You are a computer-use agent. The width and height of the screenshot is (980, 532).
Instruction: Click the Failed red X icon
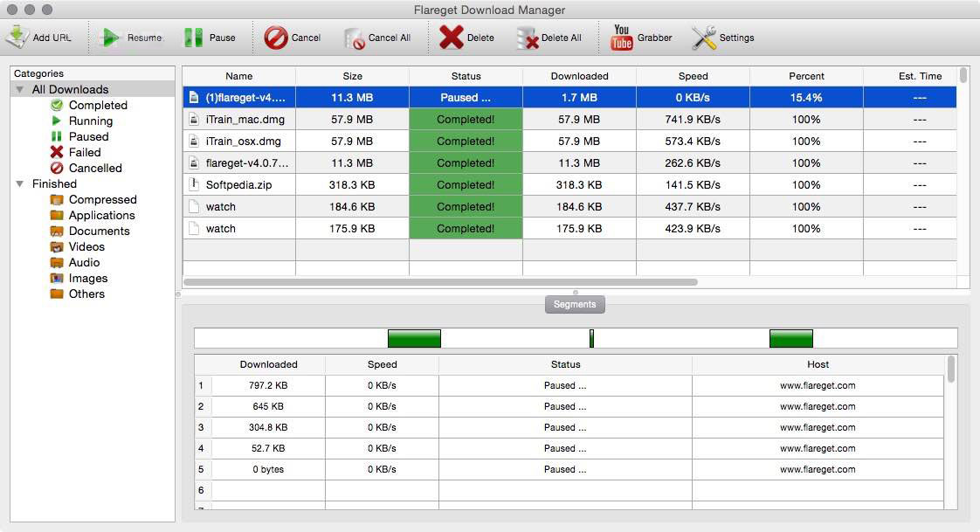coord(57,152)
